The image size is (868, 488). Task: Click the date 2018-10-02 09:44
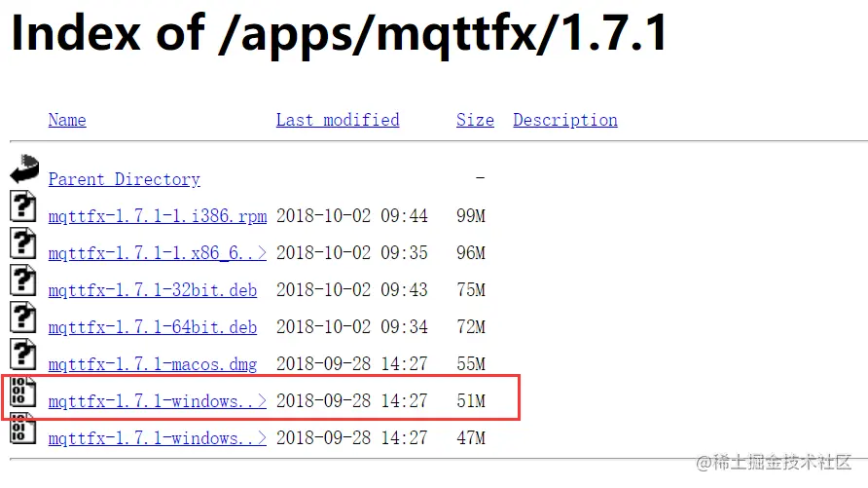pyautogui.click(x=352, y=216)
